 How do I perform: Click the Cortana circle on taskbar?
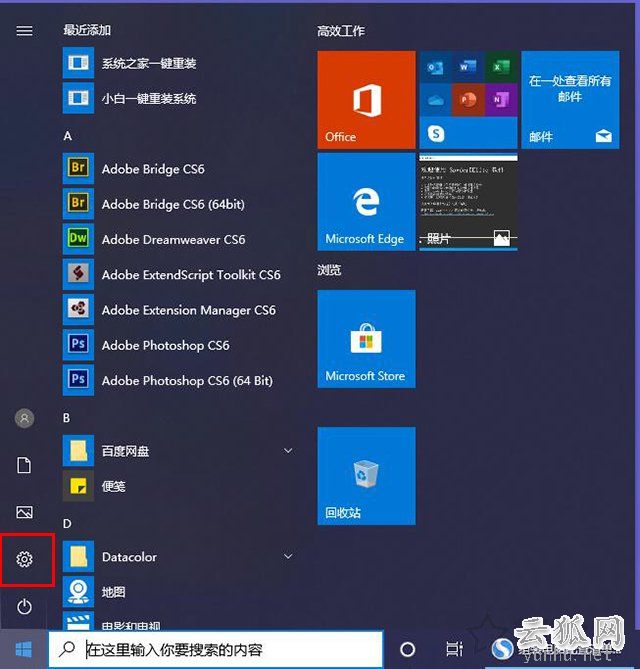coord(407,649)
